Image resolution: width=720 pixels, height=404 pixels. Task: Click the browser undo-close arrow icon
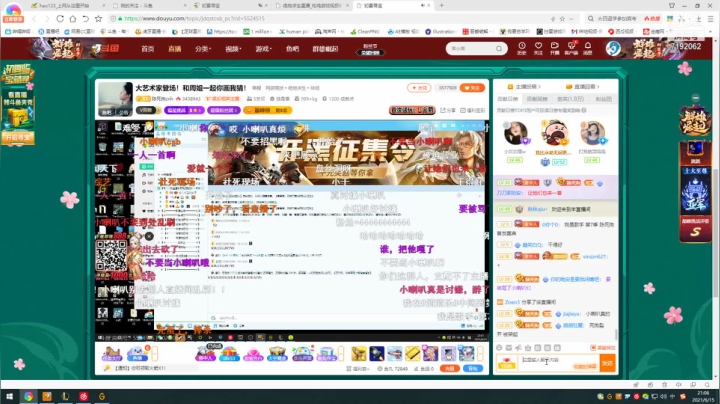85,19
